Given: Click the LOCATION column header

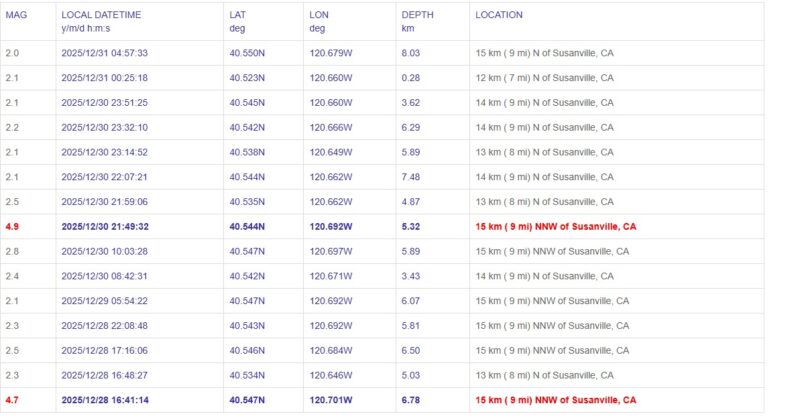Looking at the screenshot, I should pyautogui.click(x=499, y=15).
